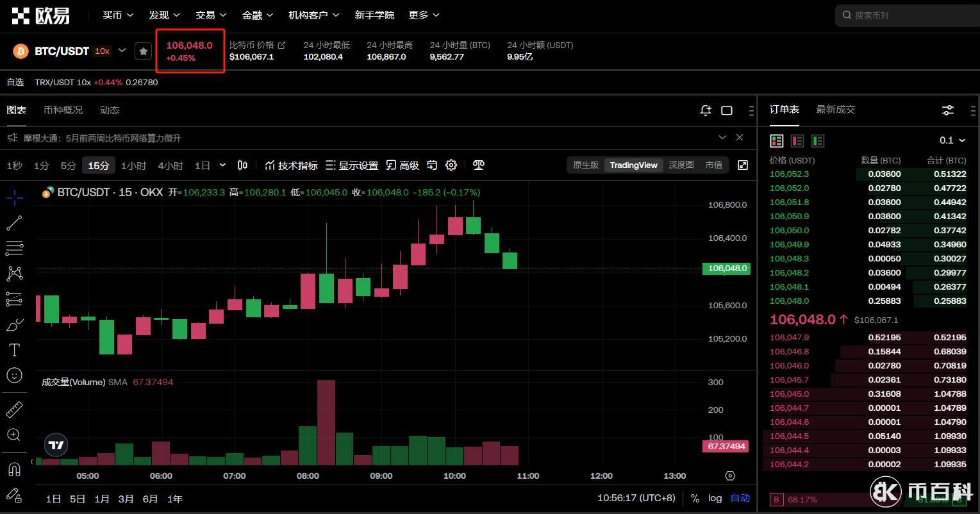The height and width of the screenshot is (514, 980).
Task: Click the balance scale compare icon
Action: (x=479, y=165)
